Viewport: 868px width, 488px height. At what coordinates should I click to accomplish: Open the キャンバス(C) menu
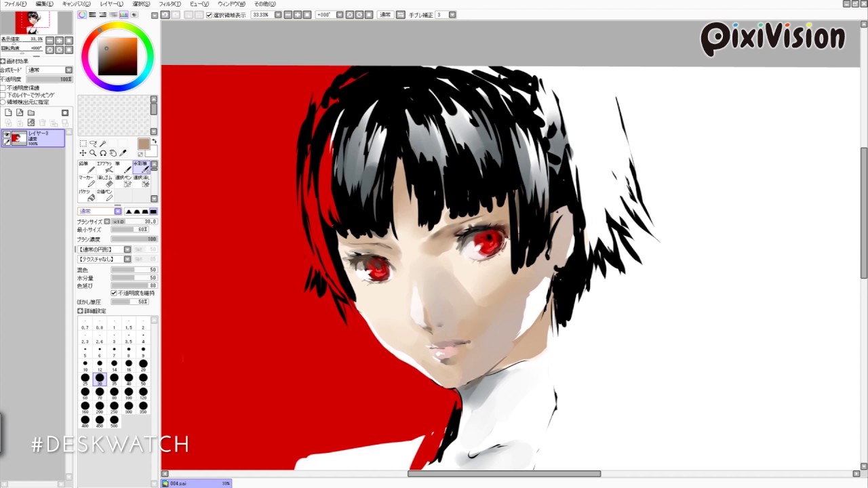coord(76,4)
